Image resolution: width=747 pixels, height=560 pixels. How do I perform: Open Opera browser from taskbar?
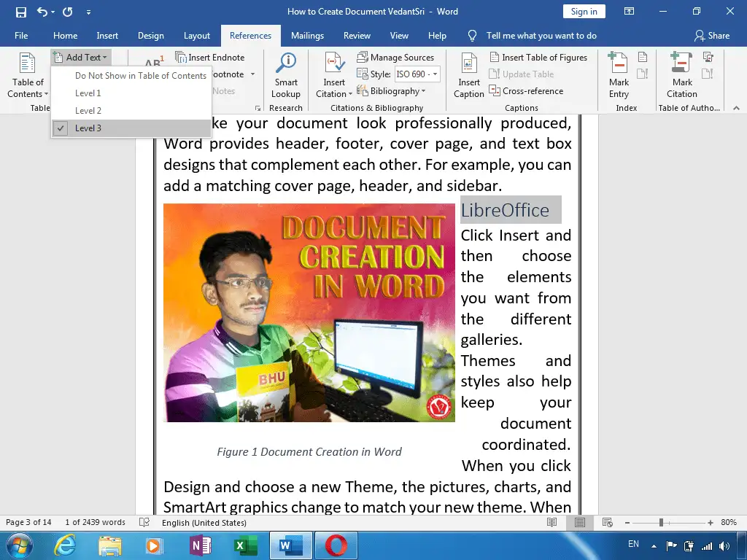(x=336, y=545)
